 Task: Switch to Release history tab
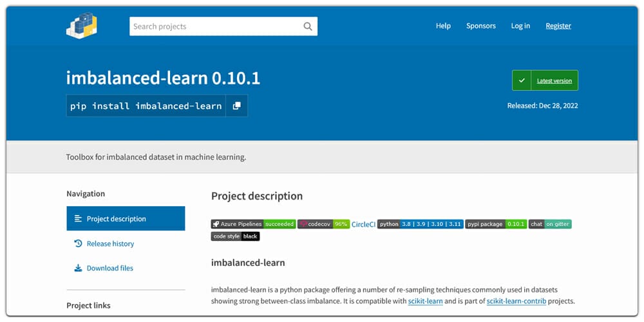126,243
